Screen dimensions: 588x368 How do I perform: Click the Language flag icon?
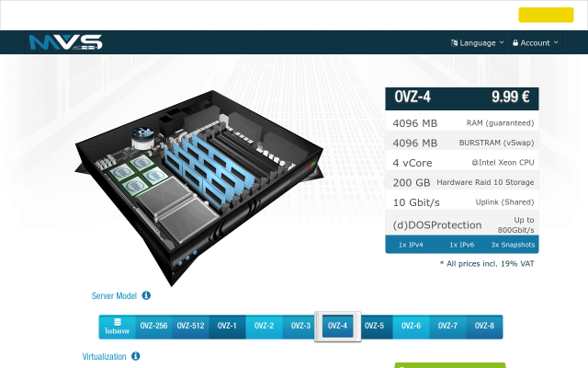(x=454, y=42)
